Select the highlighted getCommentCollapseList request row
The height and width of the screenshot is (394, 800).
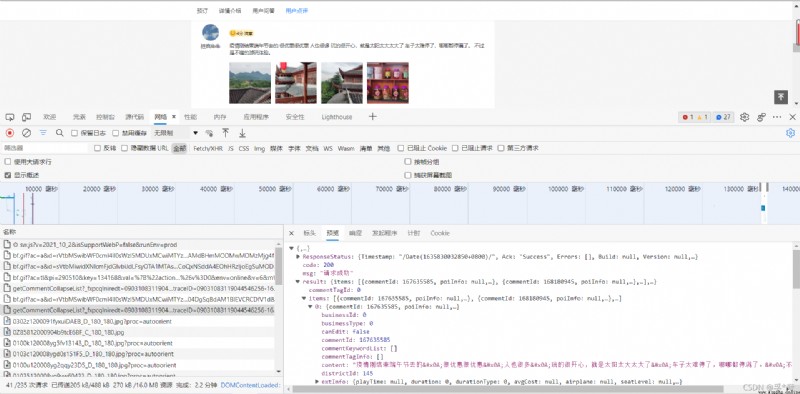(138, 310)
